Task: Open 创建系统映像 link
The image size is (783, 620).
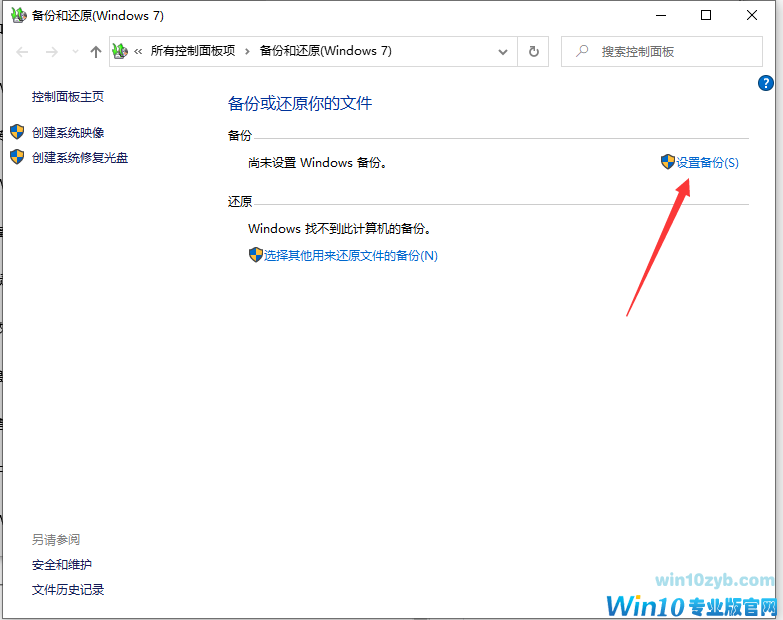Action: (x=68, y=132)
